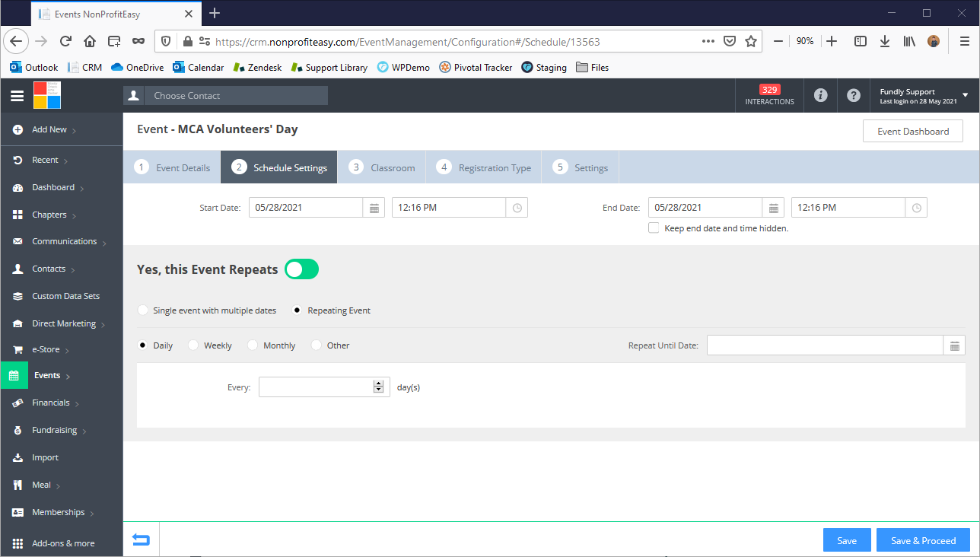
Task: Click the Repeat Until Date calendar icon
Action: coord(955,345)
